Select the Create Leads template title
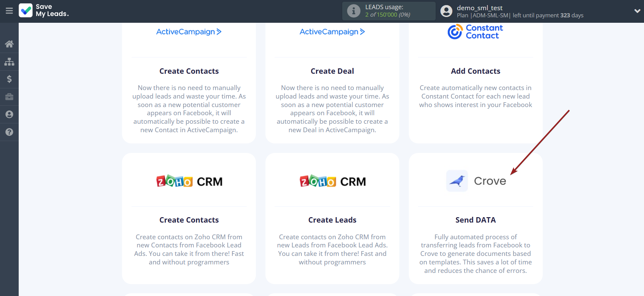 click(332, 220)
